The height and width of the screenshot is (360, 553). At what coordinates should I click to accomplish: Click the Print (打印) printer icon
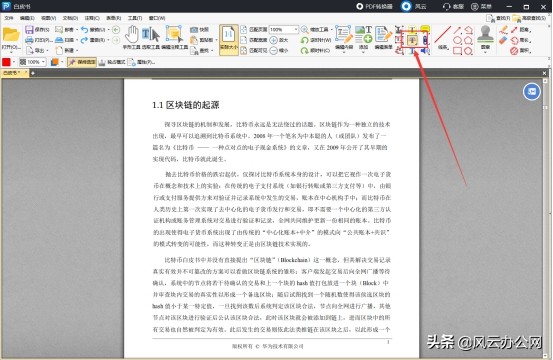coord(29,40)
